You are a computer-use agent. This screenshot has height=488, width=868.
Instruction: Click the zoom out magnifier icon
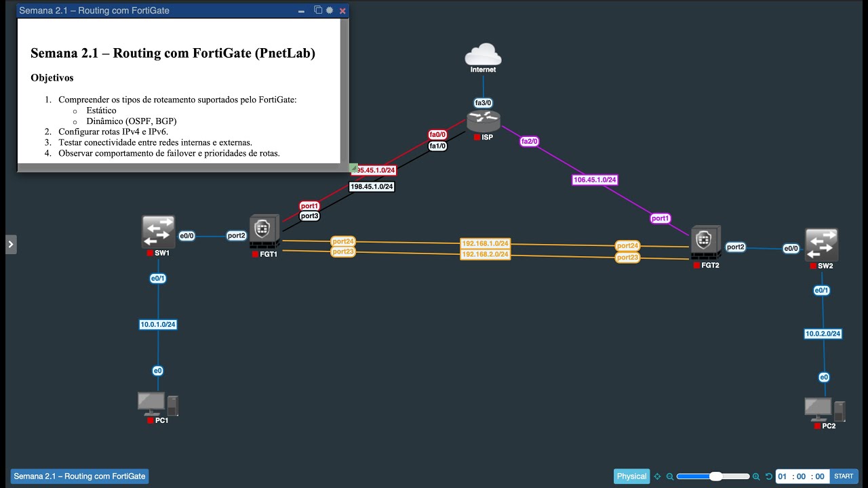click(x=670, y=476)
